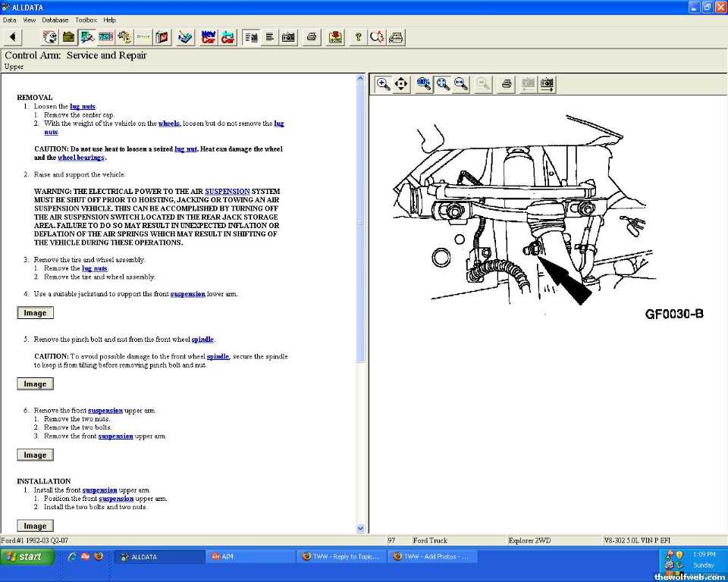Click the question mark help icon
728x582 pixels.
pos(358,36)
